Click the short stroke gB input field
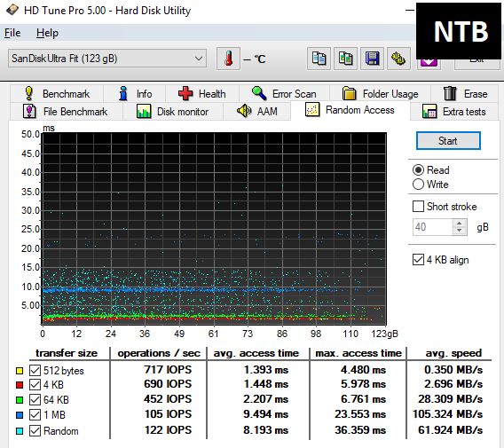 (433, 227)
